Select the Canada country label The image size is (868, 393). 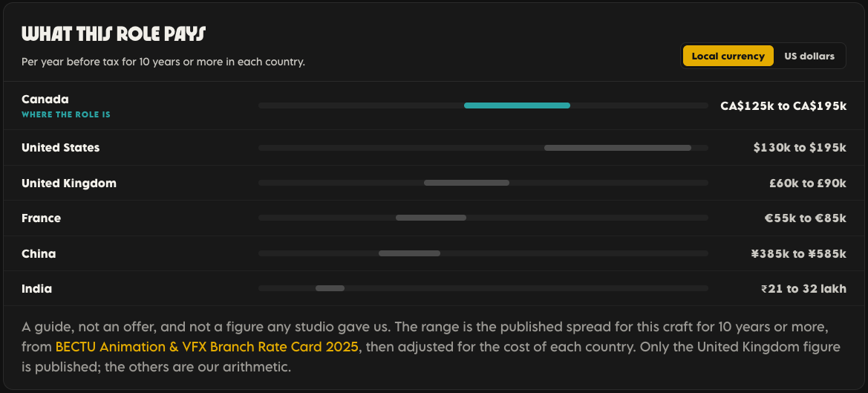click(x=45, y=99)
